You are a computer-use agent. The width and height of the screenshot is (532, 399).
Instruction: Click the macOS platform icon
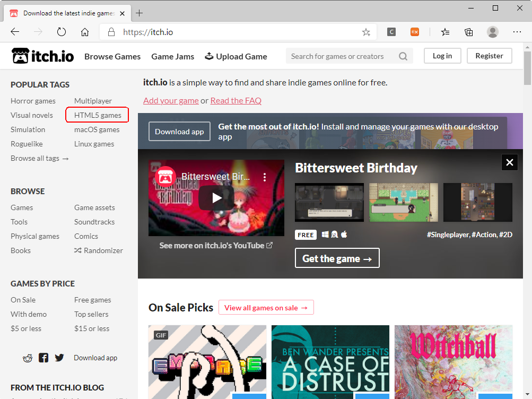[x=344, y=235]
